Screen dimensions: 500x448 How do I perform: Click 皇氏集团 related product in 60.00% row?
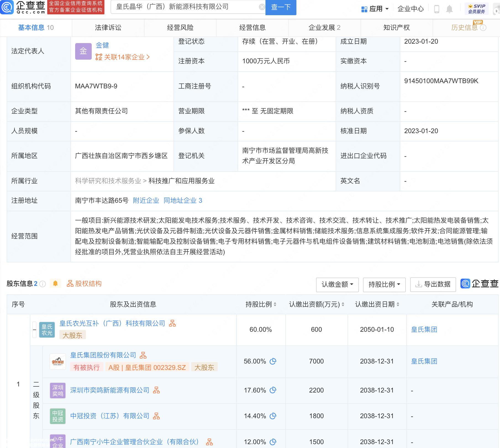click(x=424, y=330)
